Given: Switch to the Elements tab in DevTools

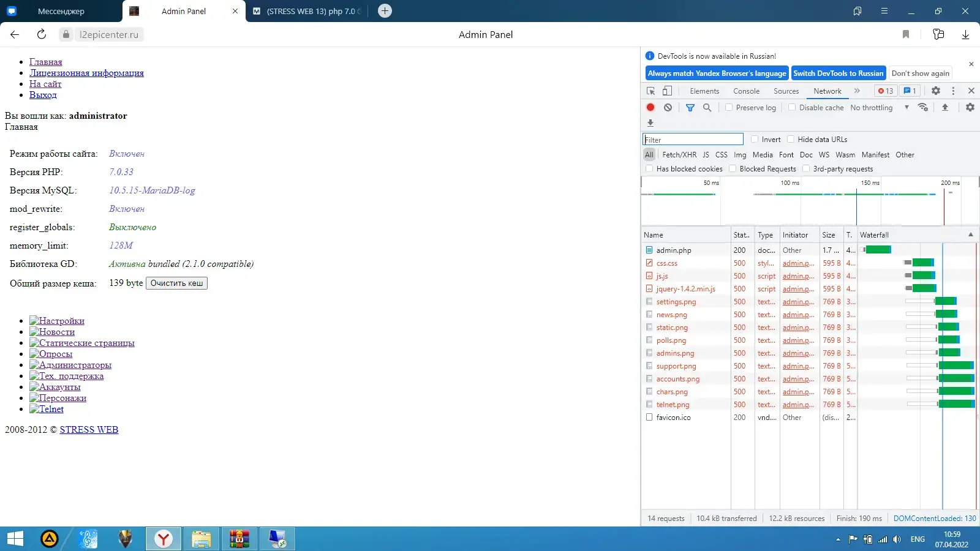Looking at the screenshot, I should pos(704,91).
